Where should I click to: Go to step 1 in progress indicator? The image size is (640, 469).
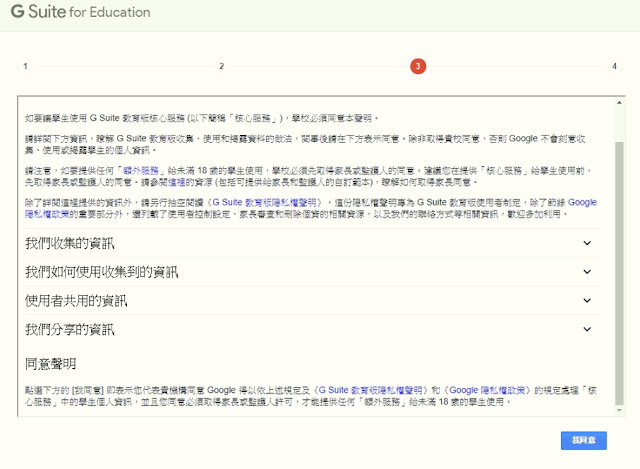(25, 66)
